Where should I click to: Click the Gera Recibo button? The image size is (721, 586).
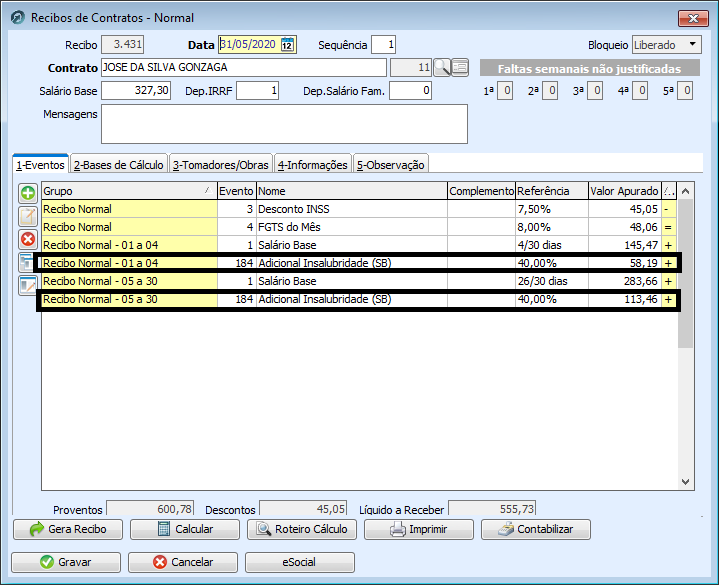click(68, 529)
